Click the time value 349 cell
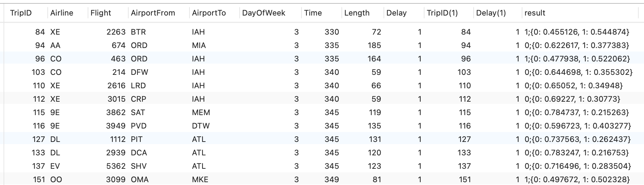Viewport: 644px width, 185px height. point(332,180)
